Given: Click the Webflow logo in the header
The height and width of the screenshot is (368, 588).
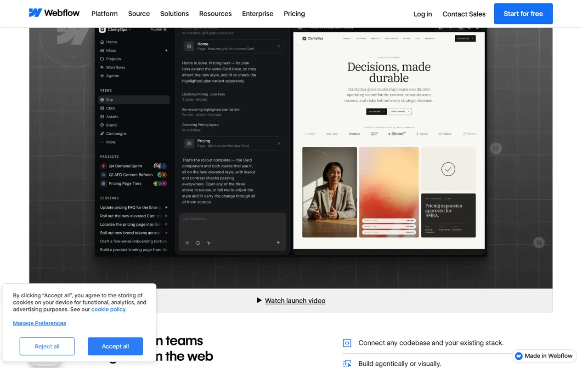Looking at the screenshot, I should click(54, 13).
